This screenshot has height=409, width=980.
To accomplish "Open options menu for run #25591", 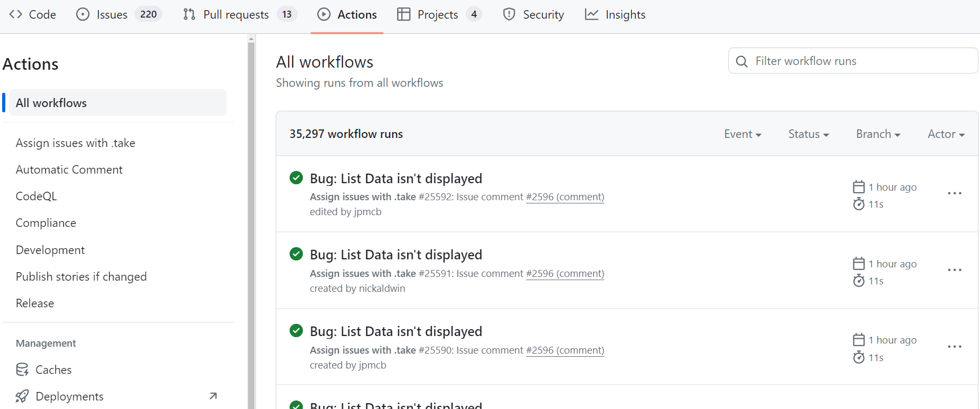I will tap(954, 270).
